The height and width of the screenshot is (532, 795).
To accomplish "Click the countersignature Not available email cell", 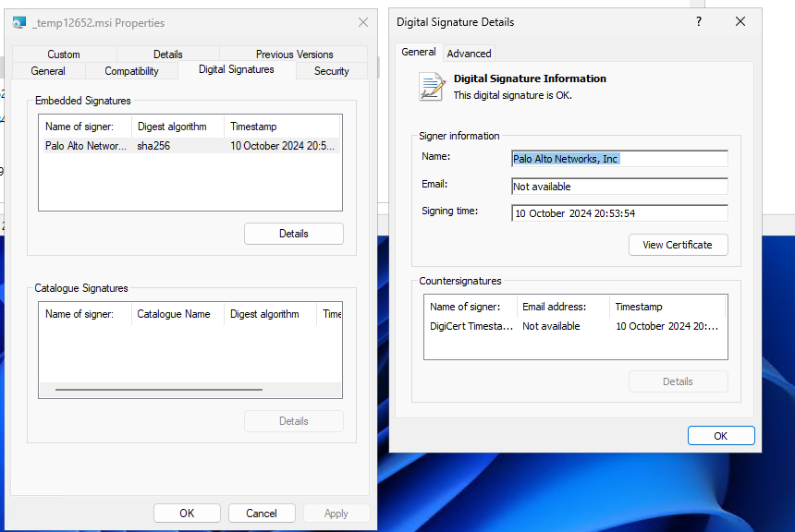I will coord(551,326).
